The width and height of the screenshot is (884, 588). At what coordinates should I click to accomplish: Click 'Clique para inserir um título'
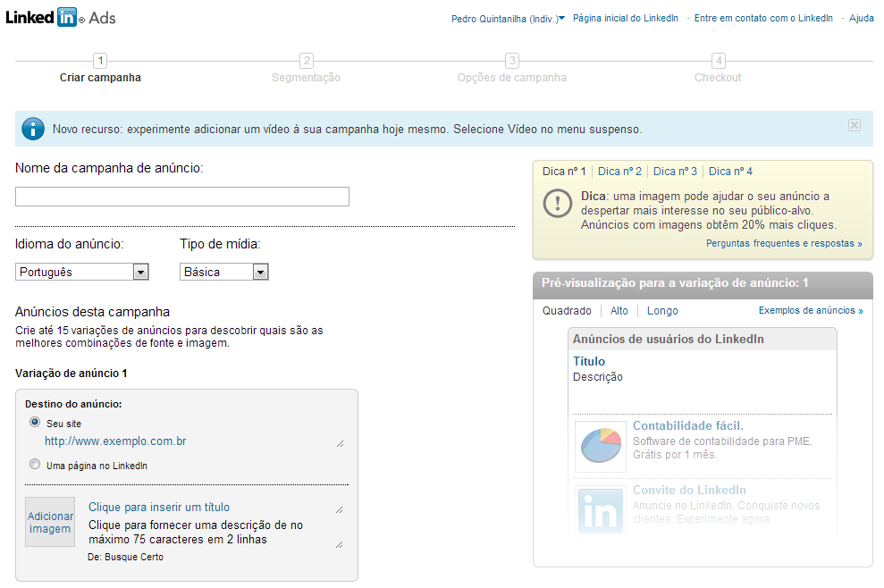pos(159,508)
